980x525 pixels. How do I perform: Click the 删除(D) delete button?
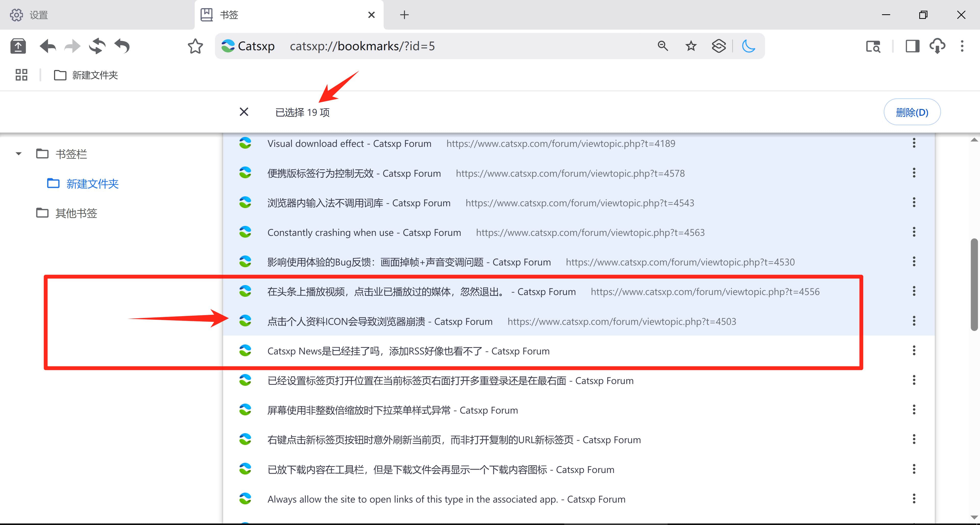click(912, 112)
